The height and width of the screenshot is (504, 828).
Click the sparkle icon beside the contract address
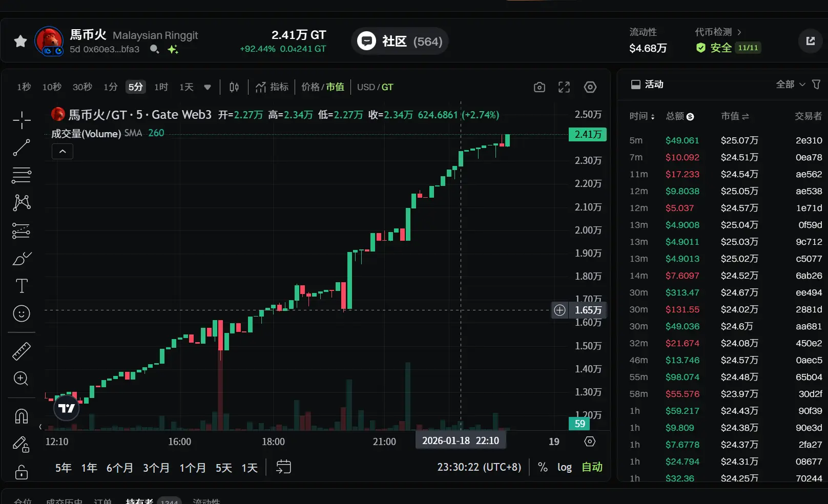pyautogui.click(x=173, y=49)
